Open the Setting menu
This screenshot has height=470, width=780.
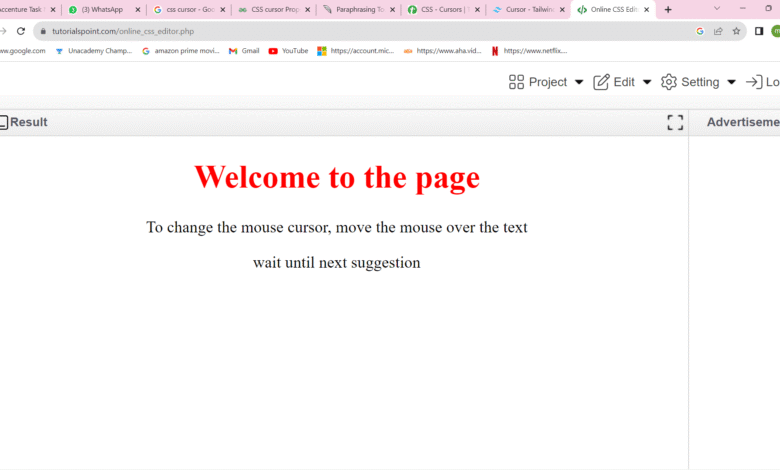[698, 82]
